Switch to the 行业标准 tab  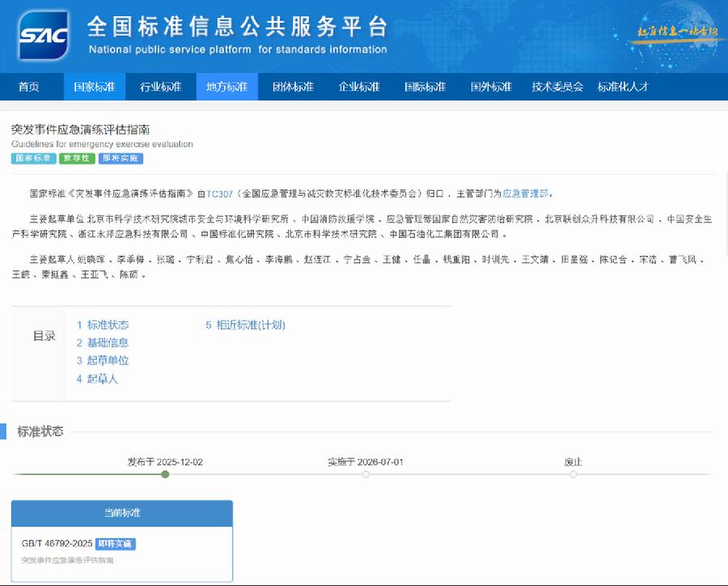click(160, 87)
